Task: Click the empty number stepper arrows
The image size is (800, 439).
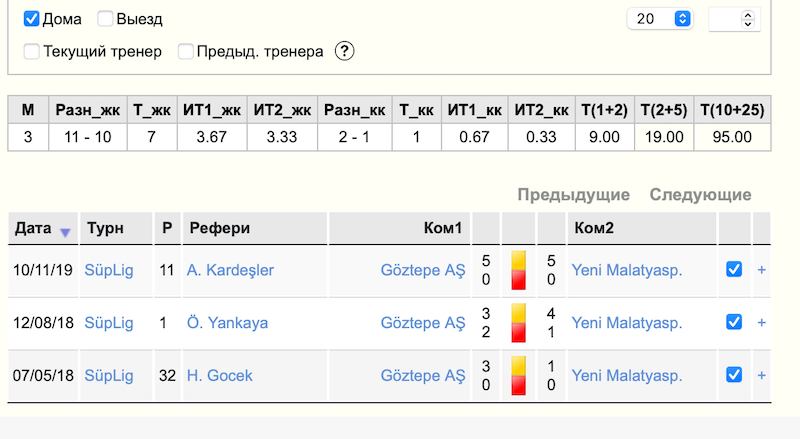Action: [x=747, y=19]
